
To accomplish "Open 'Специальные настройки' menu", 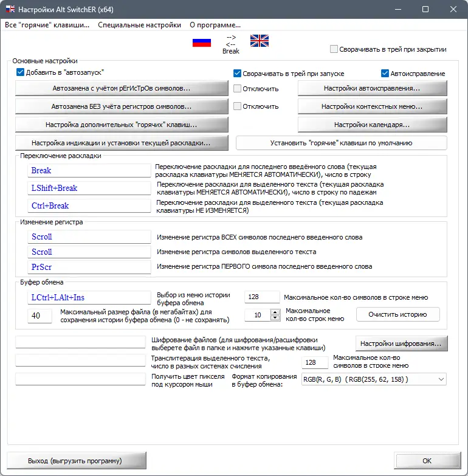I will [139, 25].
